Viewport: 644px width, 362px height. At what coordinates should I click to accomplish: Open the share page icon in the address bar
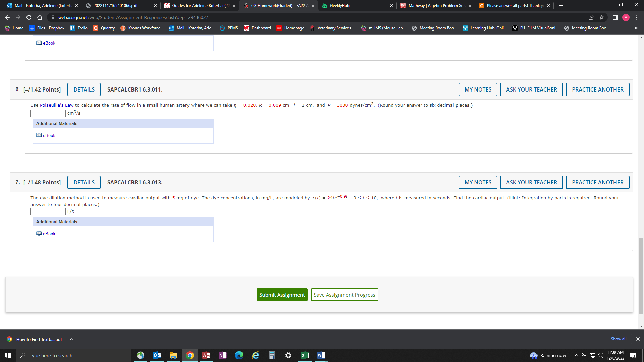click(x=591, y=17)
